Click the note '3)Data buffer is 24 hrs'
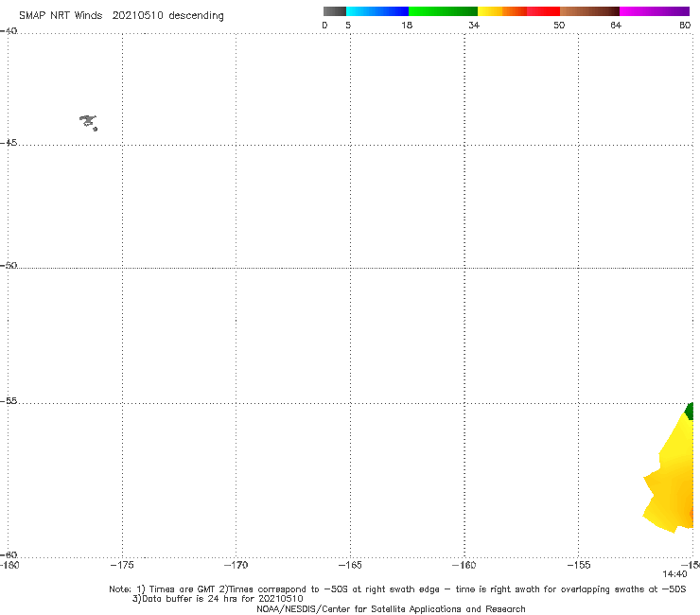 click(x=218, y=599)
